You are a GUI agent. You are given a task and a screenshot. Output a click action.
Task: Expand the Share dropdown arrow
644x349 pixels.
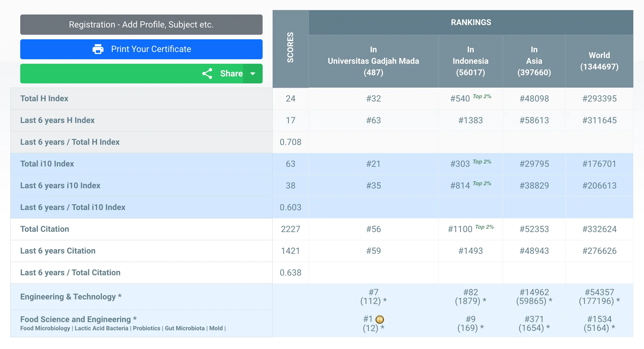[x=253, y=73]
